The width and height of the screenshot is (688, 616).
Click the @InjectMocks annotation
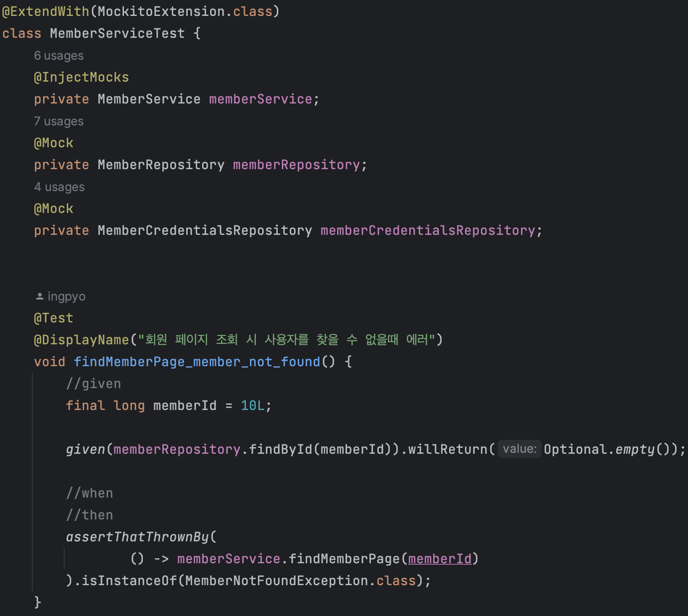[x=81, y=77]
